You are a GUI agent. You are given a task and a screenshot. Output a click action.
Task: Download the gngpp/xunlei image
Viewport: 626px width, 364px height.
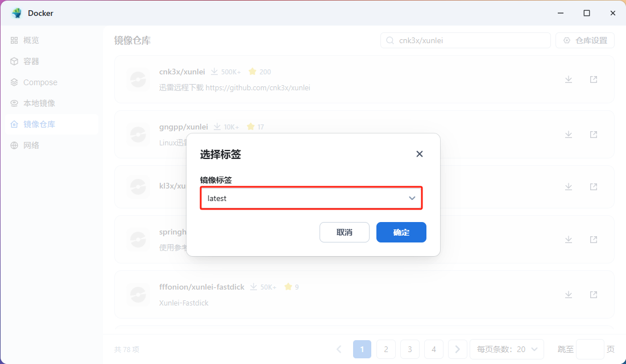[569, 135]
